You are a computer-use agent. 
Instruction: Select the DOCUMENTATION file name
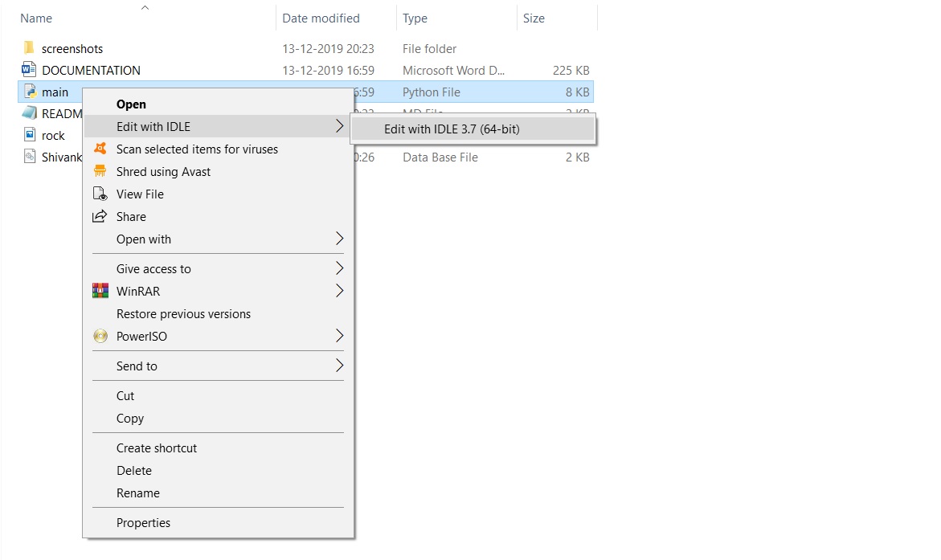(x=91, y=70)
